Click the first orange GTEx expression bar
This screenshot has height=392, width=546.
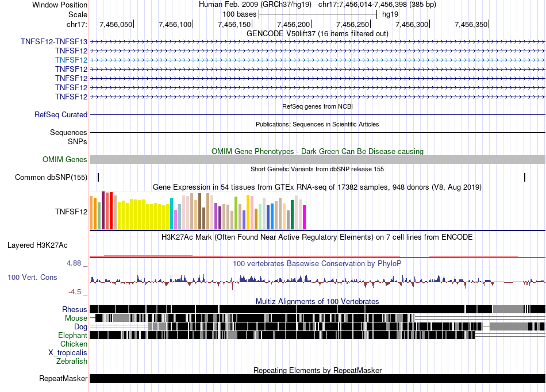[91, 213]
